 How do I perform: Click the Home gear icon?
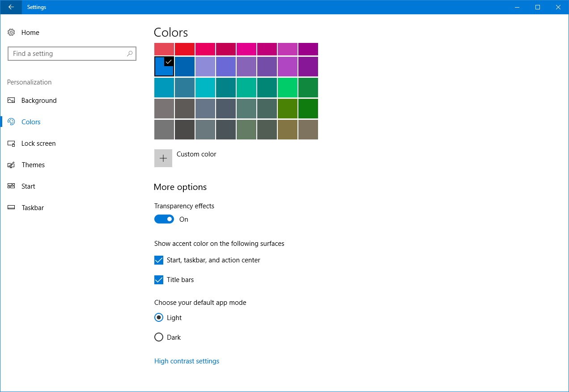pyautogui.click(x=12, y=33)
